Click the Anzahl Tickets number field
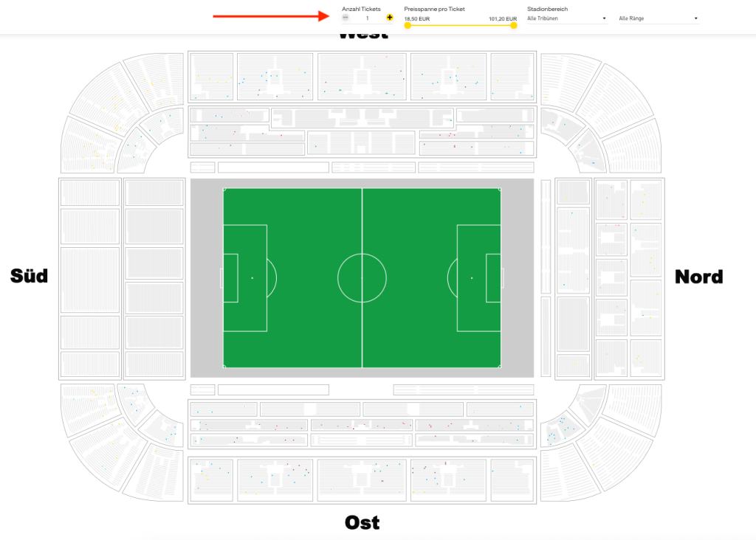The width and height of the screenshot is (756, 540). click(x=368, y=18)
